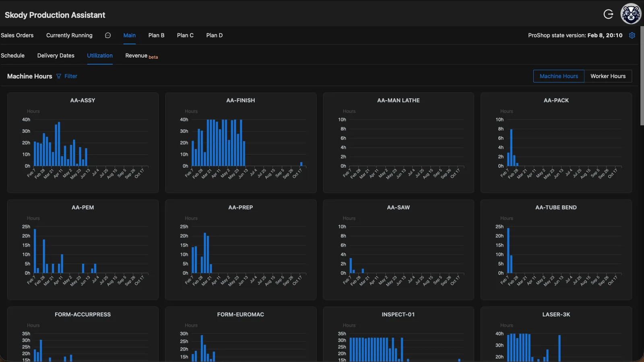Click the tallest bar in AA-TUBE BEND chart
Image resolution: width=644 pixels, height=362 pixels.
click(x=508, y=250)
